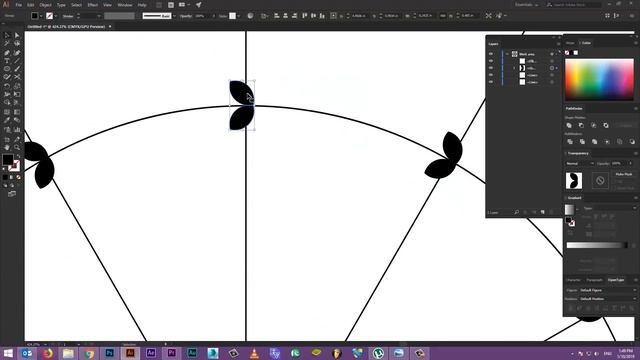Apply None to the active color in toolbox
The width and height of the screenshot is (640, 360).
18,178
